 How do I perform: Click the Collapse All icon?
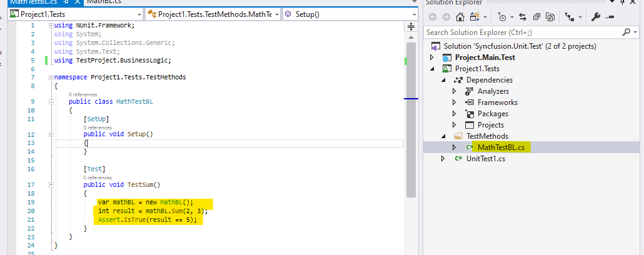[536, 17]
